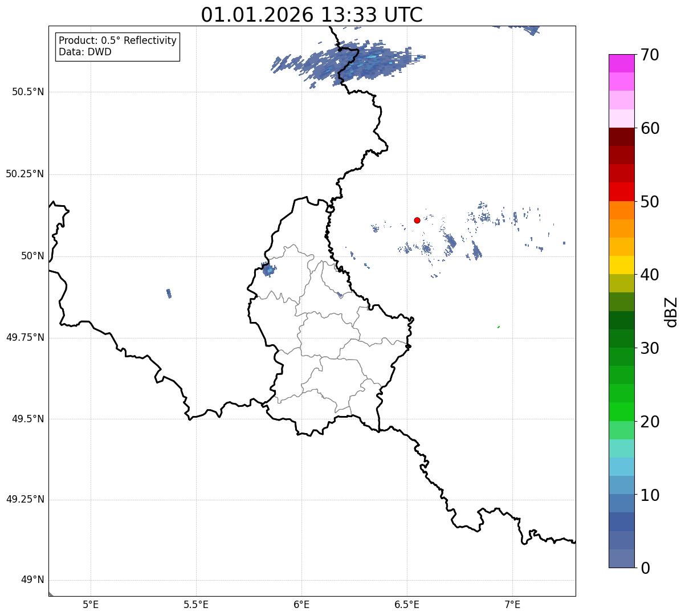Click the latitude label '50.25°N'
The width and height of the screenshot is (685, 616).
coord(25,174)
